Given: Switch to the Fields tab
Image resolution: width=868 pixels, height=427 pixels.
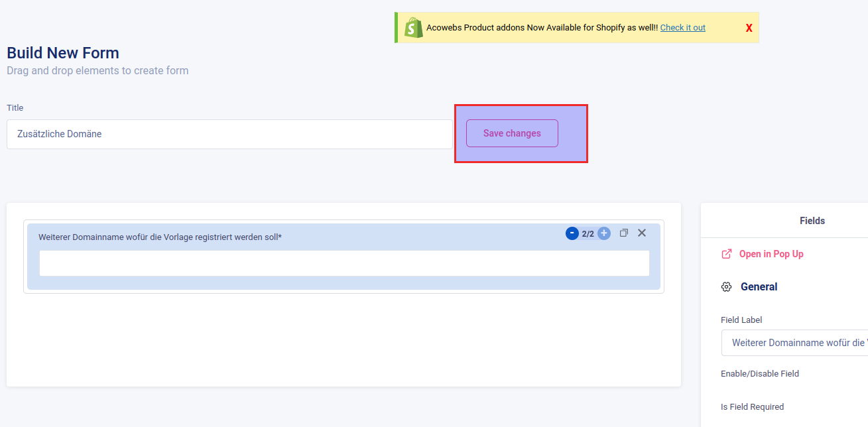Looking at the screenshot, I should tap(812, 221).
